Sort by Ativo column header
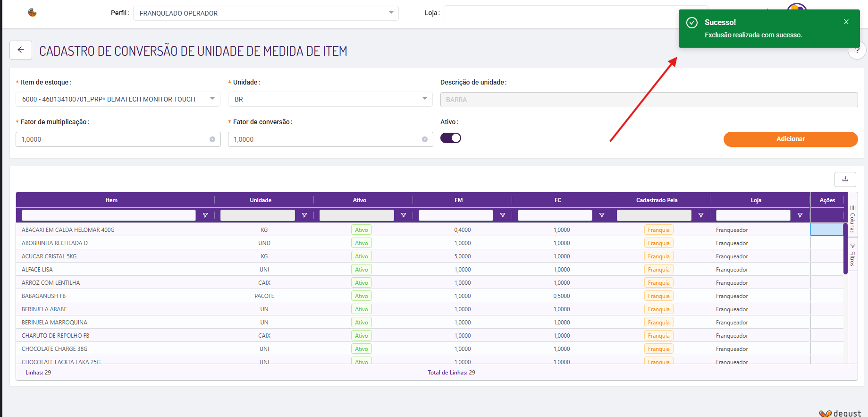868x417 pixels. pos(360,200)
